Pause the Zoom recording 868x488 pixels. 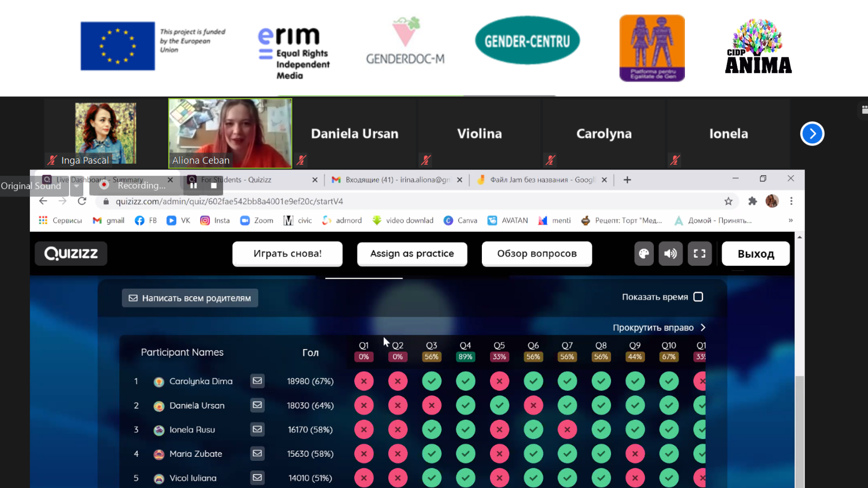click(193, 186)
